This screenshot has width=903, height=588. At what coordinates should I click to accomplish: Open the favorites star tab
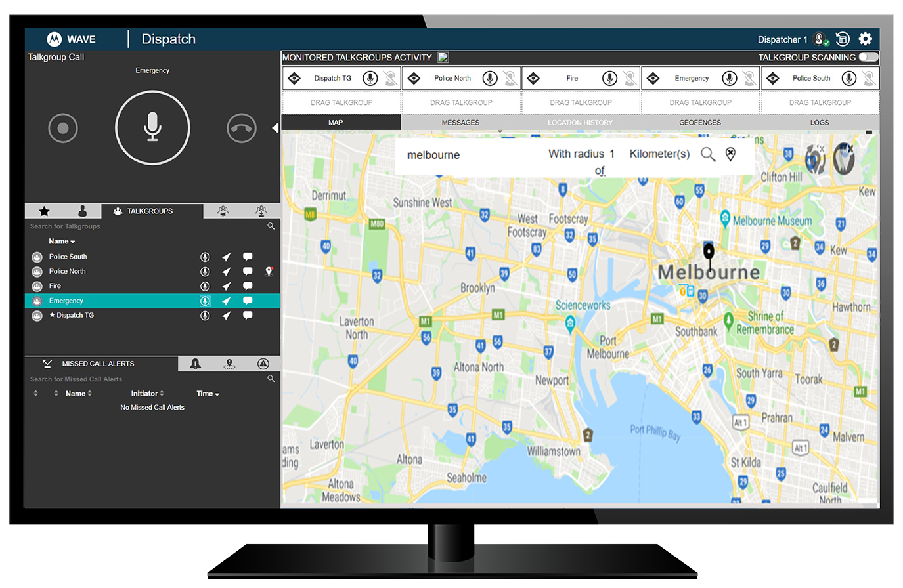tap(44, 211)
